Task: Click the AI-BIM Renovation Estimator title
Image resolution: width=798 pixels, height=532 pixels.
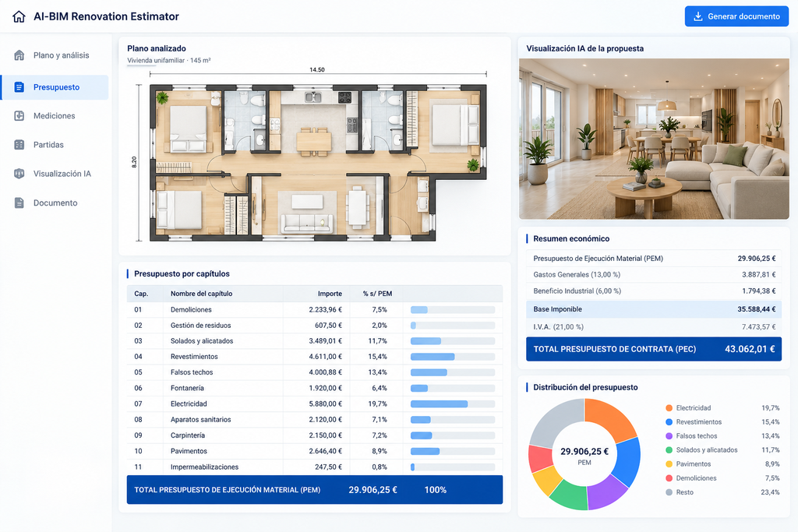Action: click(106, 16)
